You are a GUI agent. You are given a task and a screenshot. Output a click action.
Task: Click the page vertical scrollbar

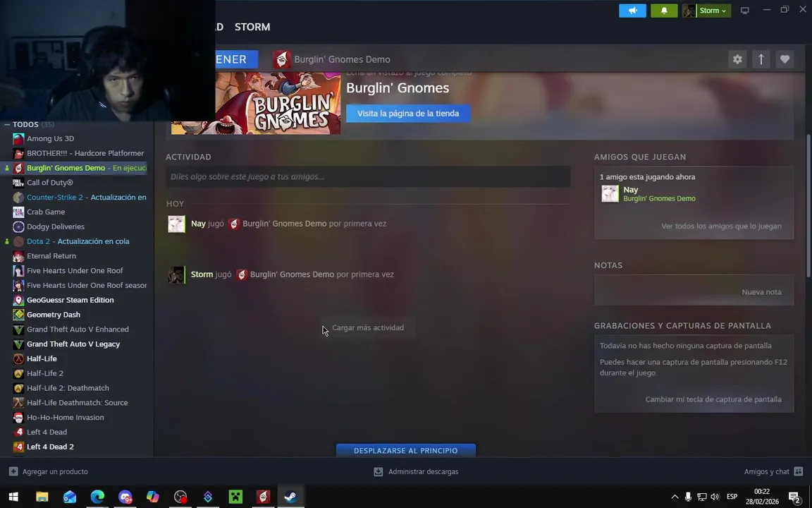[808, 207]
